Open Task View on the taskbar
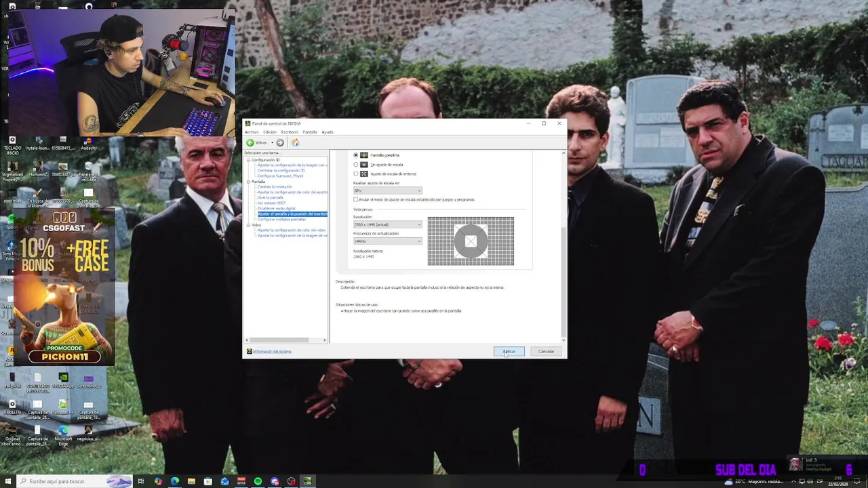 pyautogui.click(x=141, y=481)
